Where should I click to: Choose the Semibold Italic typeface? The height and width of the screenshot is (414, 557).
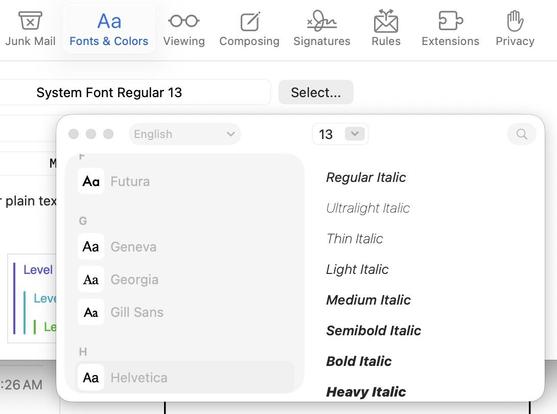pos(374,330)
